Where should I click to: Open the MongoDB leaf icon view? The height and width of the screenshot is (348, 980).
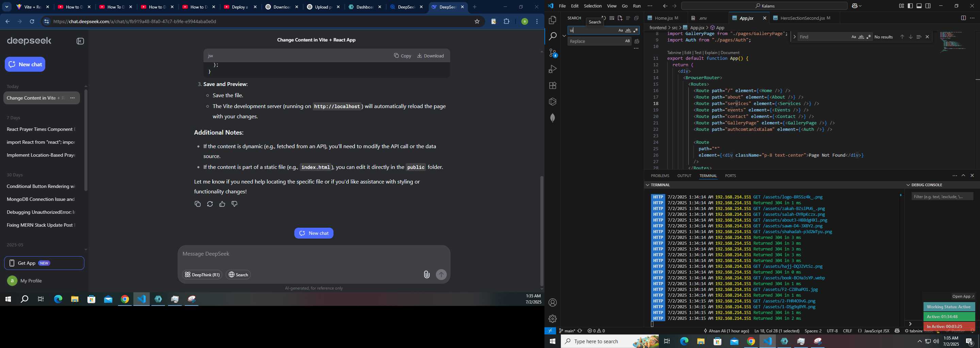coord(552,118)
